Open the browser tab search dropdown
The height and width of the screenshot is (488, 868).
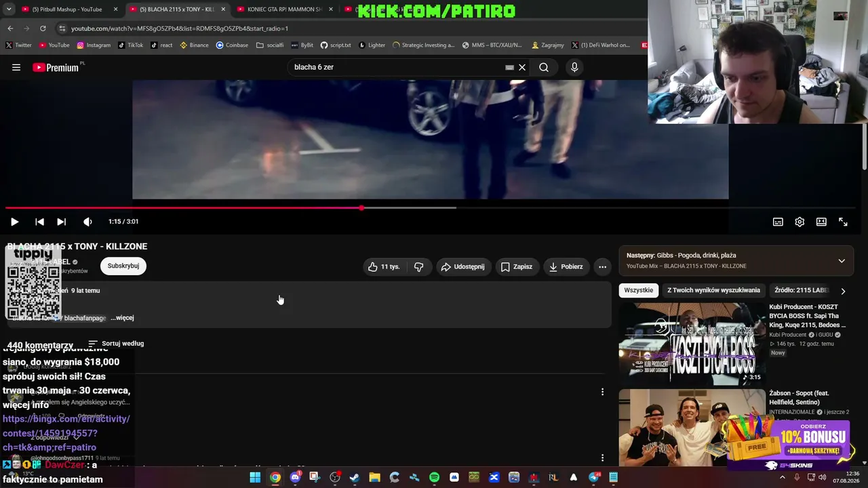tap(9, 9)
